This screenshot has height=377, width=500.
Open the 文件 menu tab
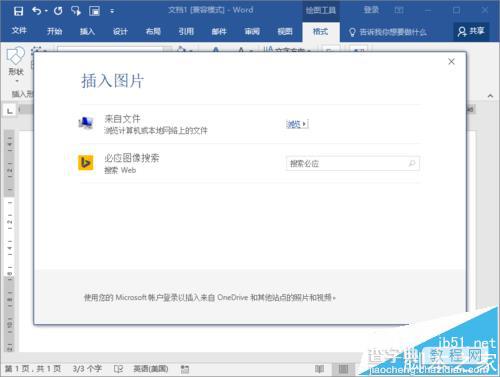coord(19,31)
